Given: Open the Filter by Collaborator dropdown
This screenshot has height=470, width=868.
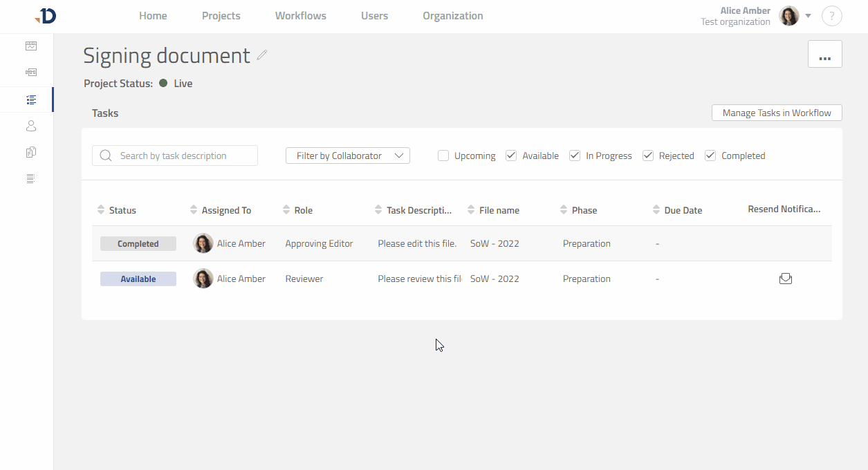Looking at the screenshot, I should pos(347,156).
